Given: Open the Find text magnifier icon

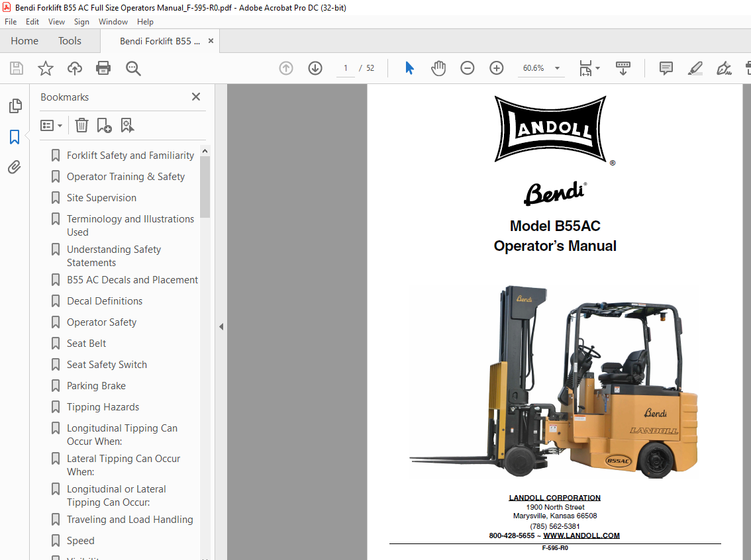Looking at the screenshot, I should [x=133, y=68].
